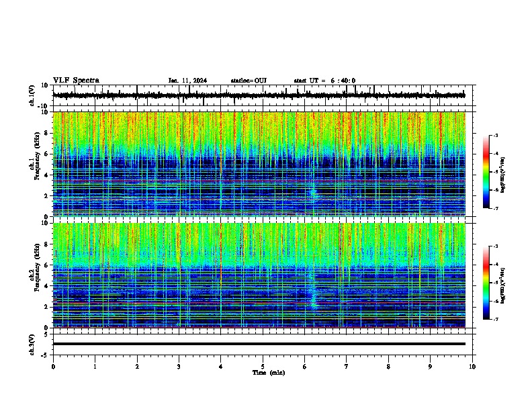Click the 'VLF Spectra' plot title
Viewport: 532px width, 411px height.
[x=76, y=81]
